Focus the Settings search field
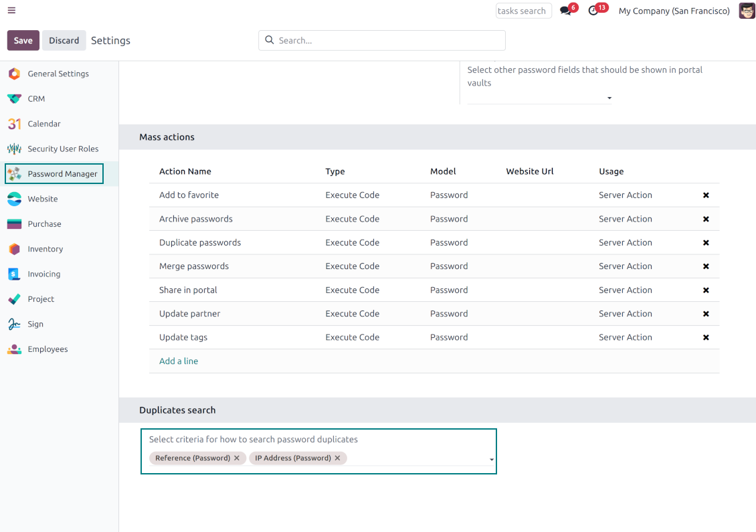Screen dimensions: 756x532 (382, 41)
